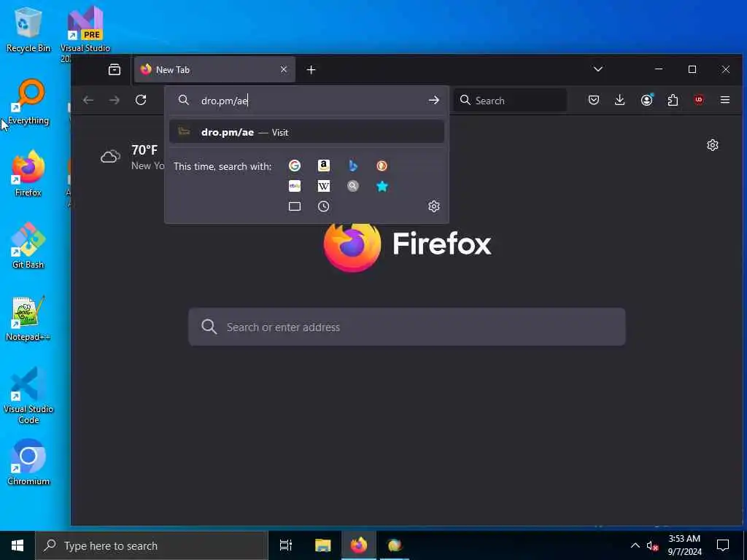
Task: Click the Type here to search box
Action: coord(152,545)
